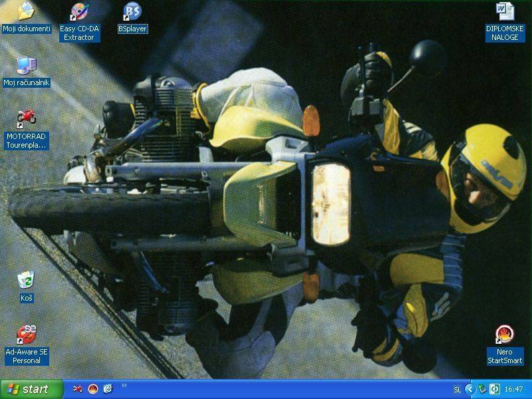
Task: Launch the red motorcycle quick launch icon
Action: tap(78, 388)
